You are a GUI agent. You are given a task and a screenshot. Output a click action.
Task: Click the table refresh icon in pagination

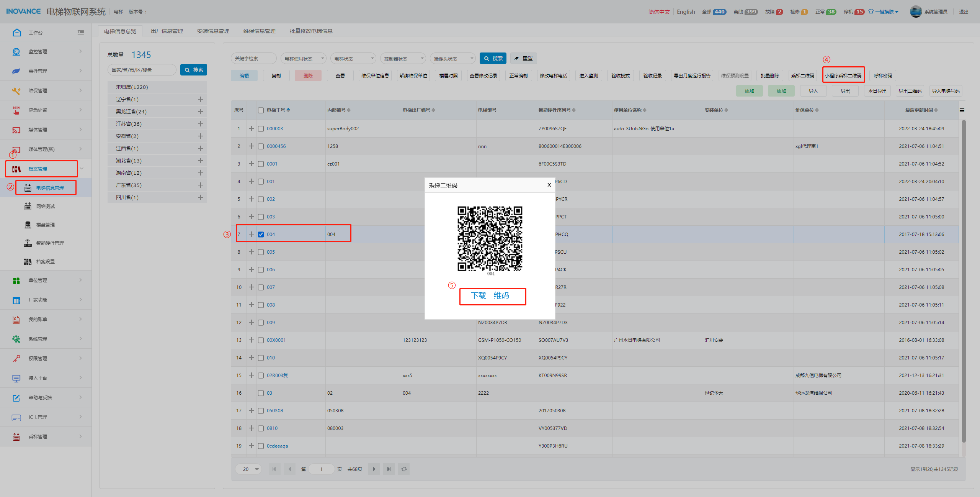point(404,469)
